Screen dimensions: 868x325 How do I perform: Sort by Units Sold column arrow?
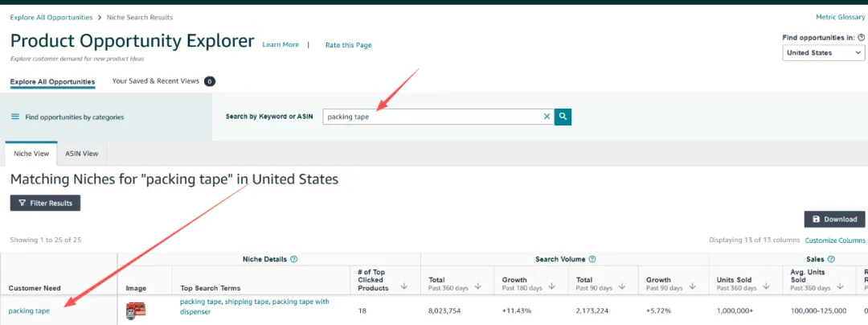(765, 285)
